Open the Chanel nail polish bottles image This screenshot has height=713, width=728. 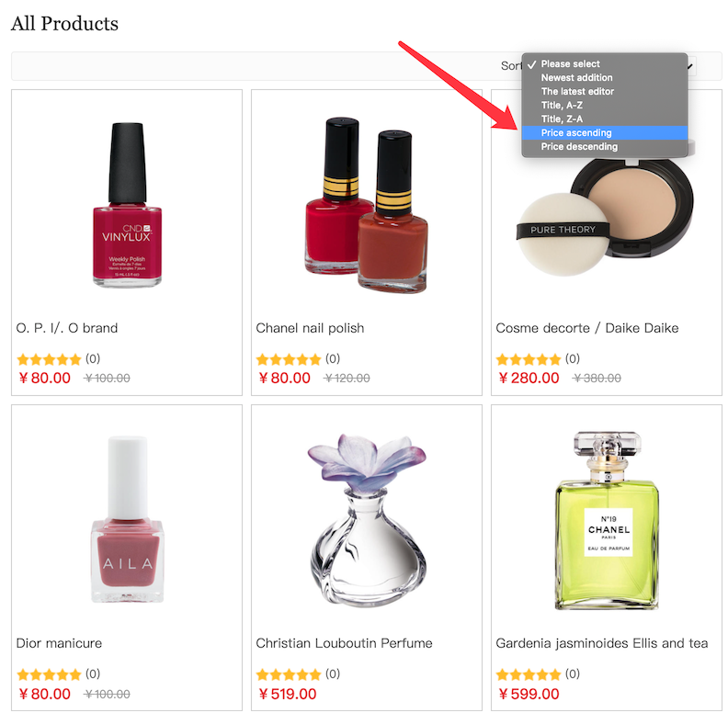[x=366, y=198]
